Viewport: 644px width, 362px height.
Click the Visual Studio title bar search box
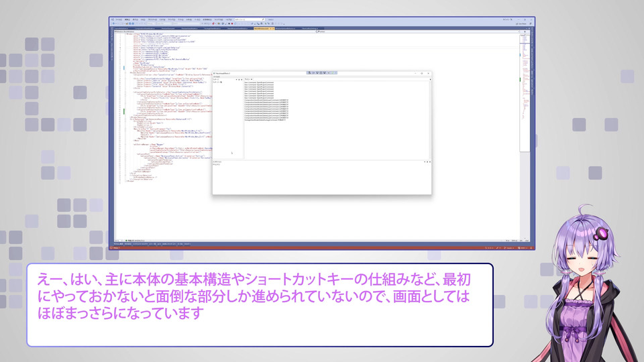click(250, 19)
